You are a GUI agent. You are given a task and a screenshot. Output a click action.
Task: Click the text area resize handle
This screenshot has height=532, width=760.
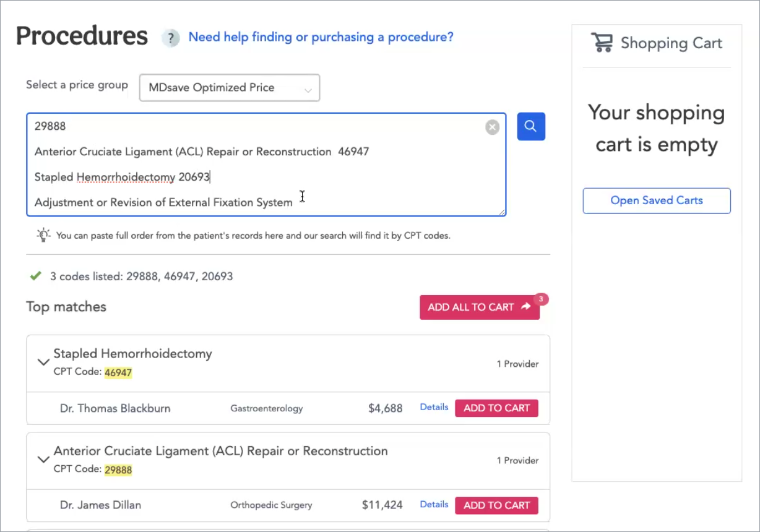(502, 212)
